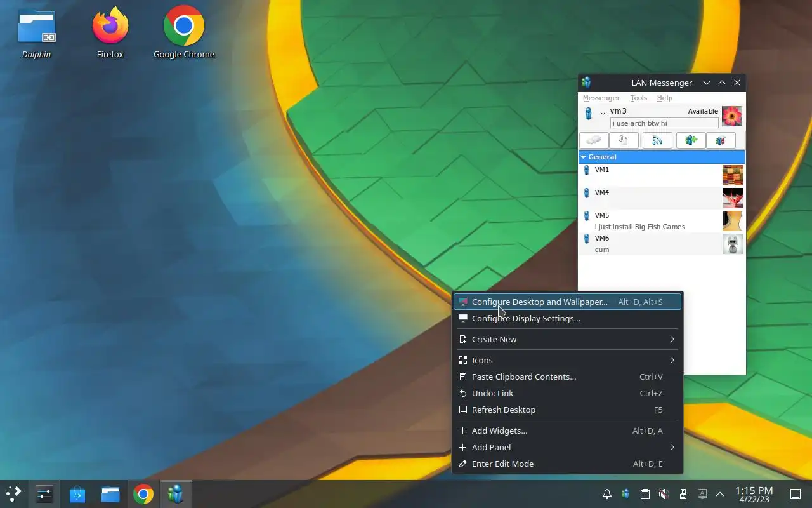Open the Create New submenu

tap(567, 339)
